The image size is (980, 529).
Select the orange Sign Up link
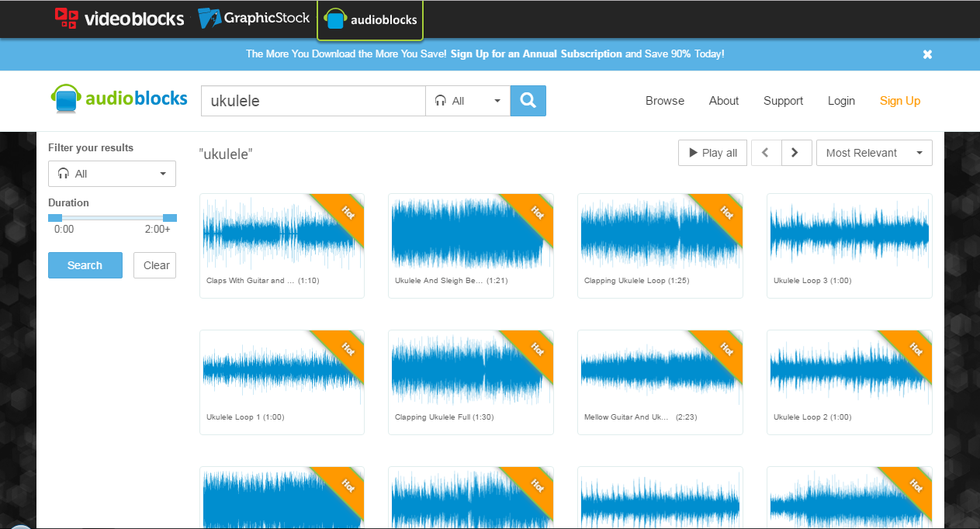(899, 101)
